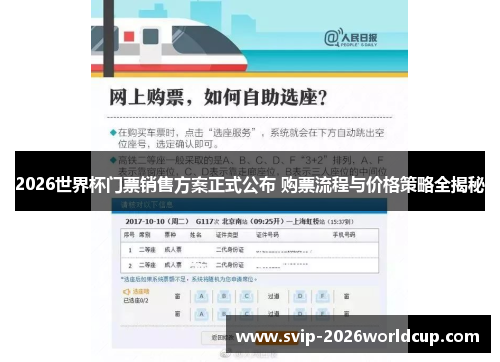Image resolution: width=500 pixels, height=362 pixels.
Task: Select seat B in the first seat row
Action: 224,296
